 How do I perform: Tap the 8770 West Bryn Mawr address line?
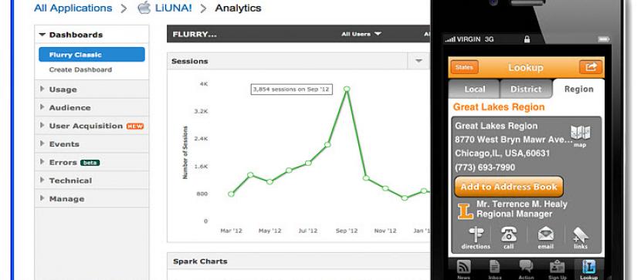(x=514, y=140)
